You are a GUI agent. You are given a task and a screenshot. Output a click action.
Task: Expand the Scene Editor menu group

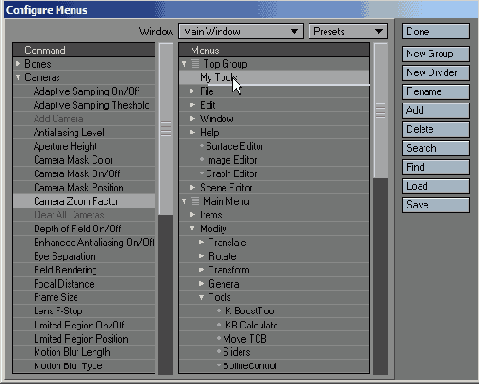(x=192, y=187)
